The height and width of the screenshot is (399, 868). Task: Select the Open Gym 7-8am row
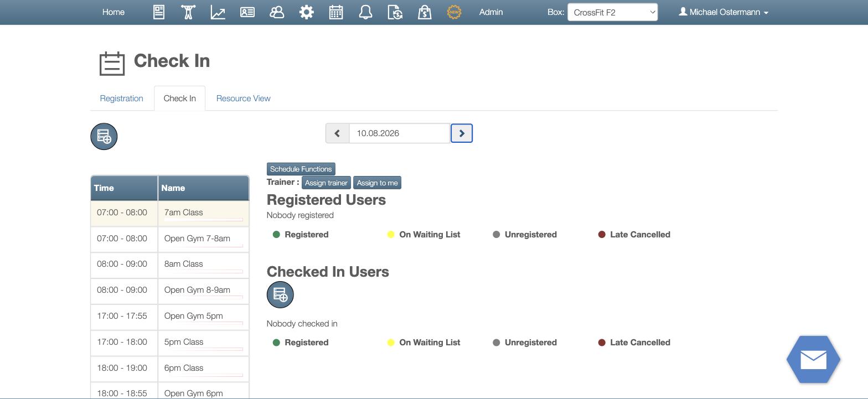coord(170,240)
